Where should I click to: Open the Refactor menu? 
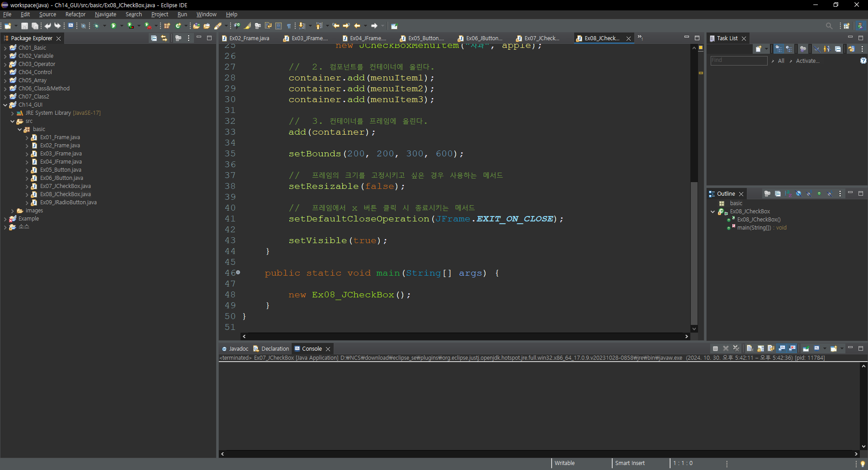point(75,14)
